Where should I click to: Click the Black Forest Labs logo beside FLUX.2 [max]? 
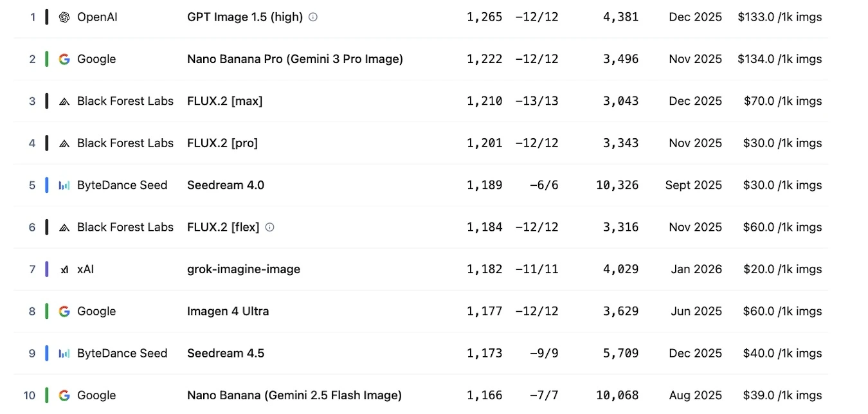coord(64,102)
